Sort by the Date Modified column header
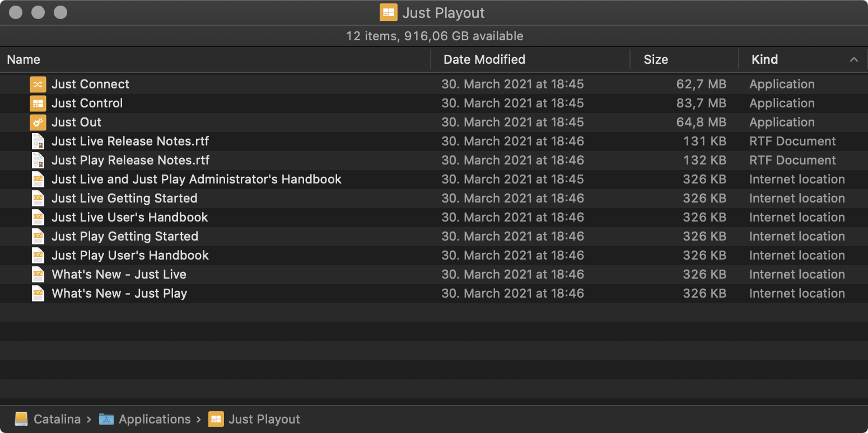The height and width of the screenshot is (433, 868). [x=530, y=59]
